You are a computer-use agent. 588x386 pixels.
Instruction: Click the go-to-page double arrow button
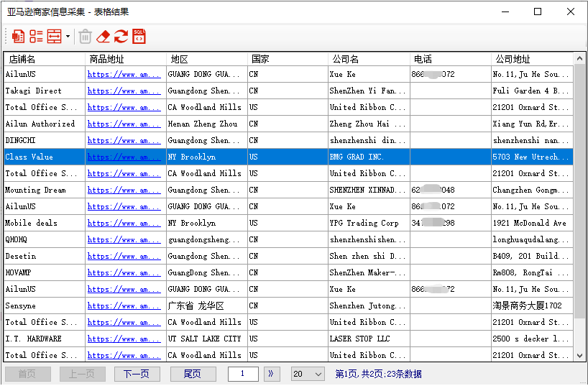(271, 374)
